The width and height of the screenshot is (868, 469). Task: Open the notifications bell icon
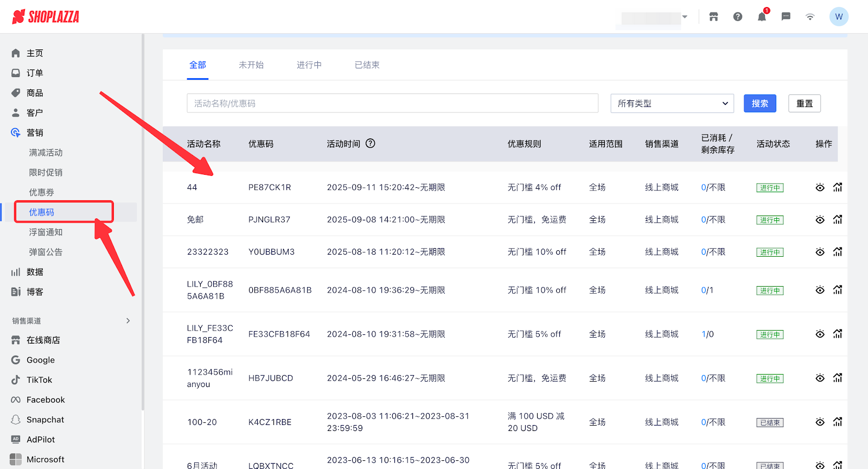(762, 17)
